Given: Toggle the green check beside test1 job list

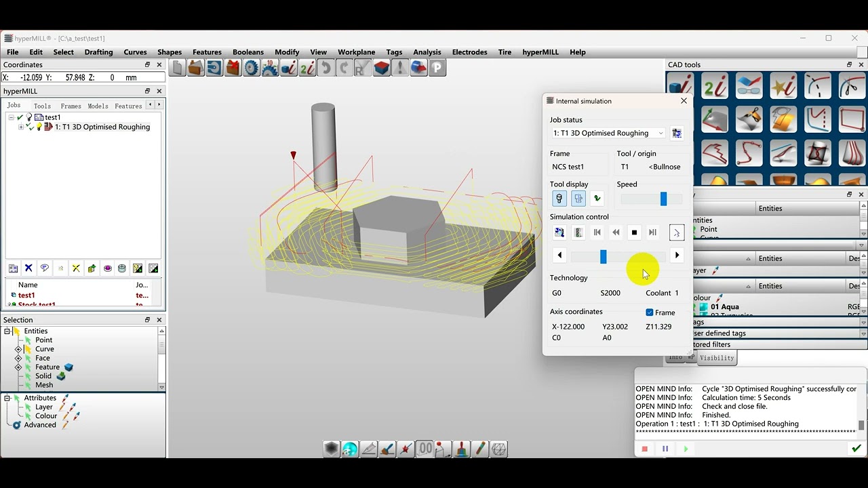Looking at the screenshot, I should point(20,117).
